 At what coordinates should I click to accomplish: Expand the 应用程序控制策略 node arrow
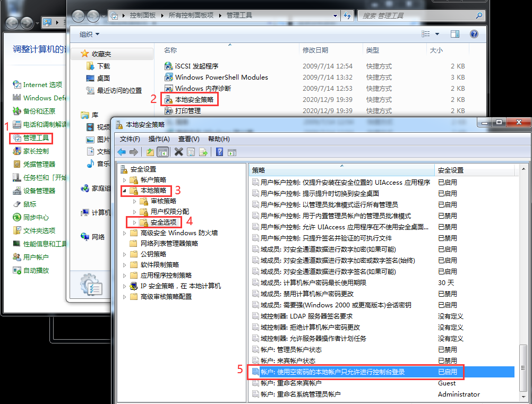pos(125,276)
